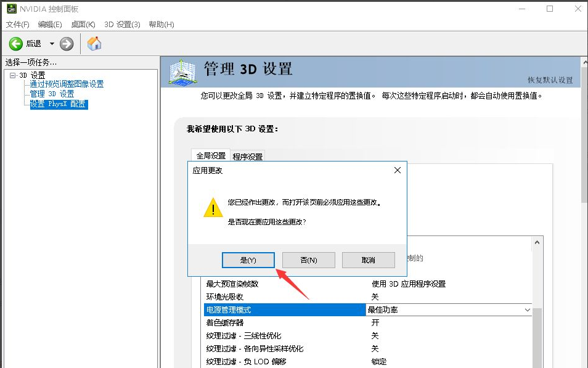Select 管理 3D 设置 in tree
This screenshot has width=588, height=368.
(x=52, y=94)
